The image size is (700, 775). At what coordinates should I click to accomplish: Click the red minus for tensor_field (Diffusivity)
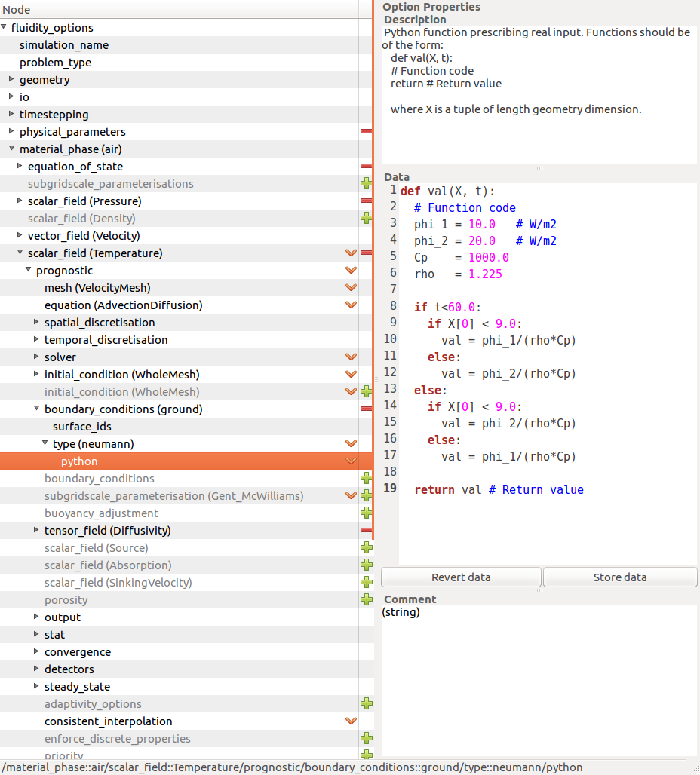coord(366,530)
